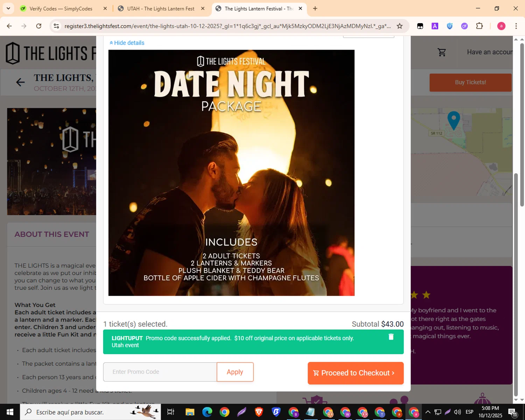Image resolution: width=525 pixels, height=420 pixels.
Task: Go back using the event page arrow
Action: pyautogui.click(x=20, y=82)
